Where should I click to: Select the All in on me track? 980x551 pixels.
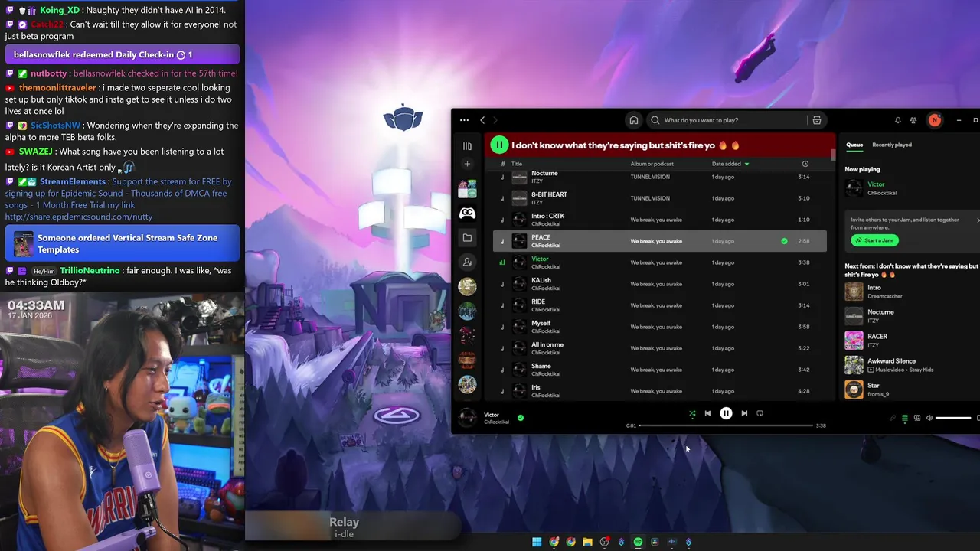coord(660,348)
